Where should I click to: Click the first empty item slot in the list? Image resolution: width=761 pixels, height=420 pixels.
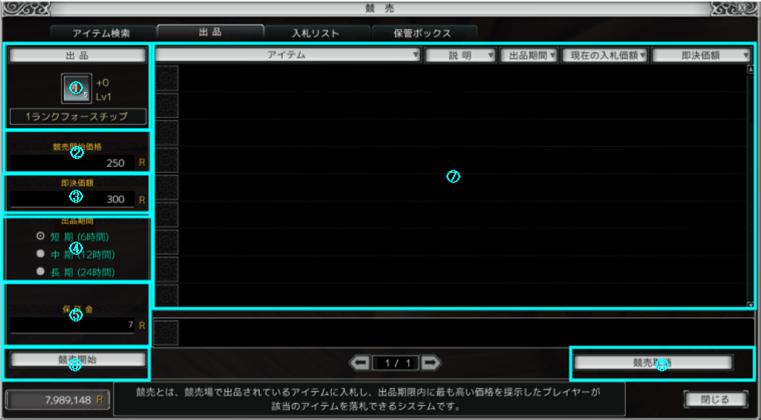point(167,78)
